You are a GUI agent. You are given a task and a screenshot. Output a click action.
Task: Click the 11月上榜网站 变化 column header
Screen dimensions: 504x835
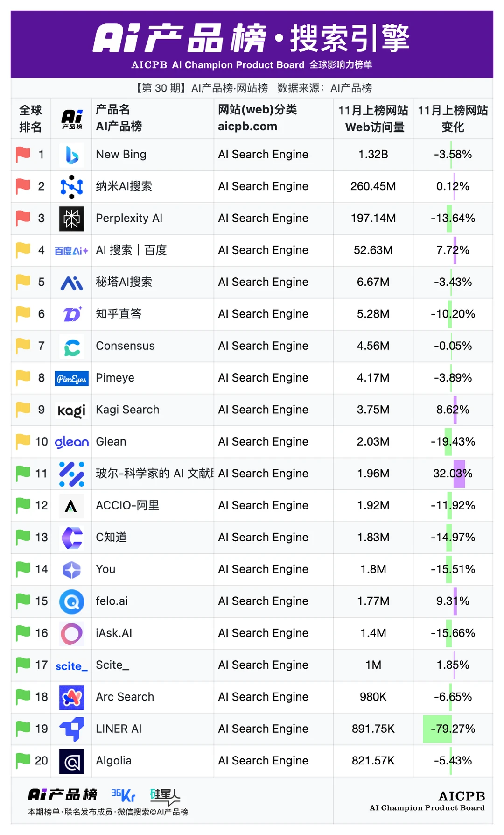point(453,119)
